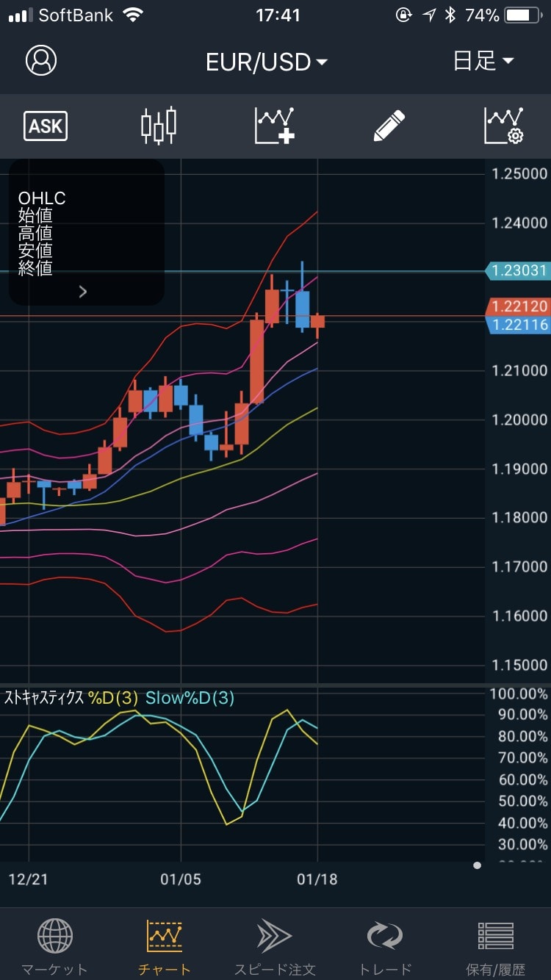Switch to the トレード tab
Viewport: 551px width, 980px height.
pyautogui.click(x=385, y=948)
